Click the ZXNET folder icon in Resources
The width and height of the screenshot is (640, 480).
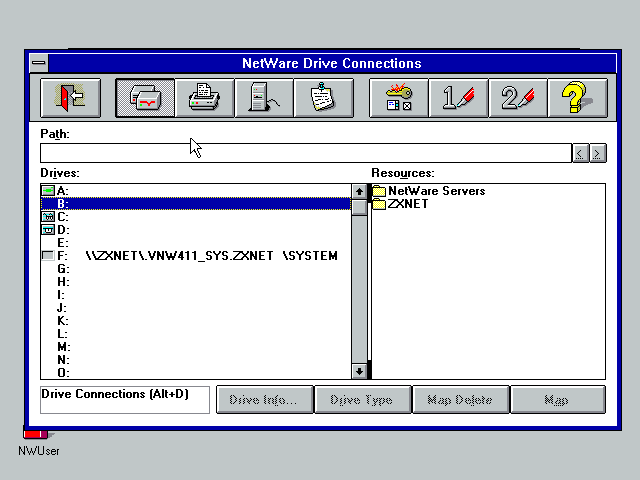pos(379,204)
